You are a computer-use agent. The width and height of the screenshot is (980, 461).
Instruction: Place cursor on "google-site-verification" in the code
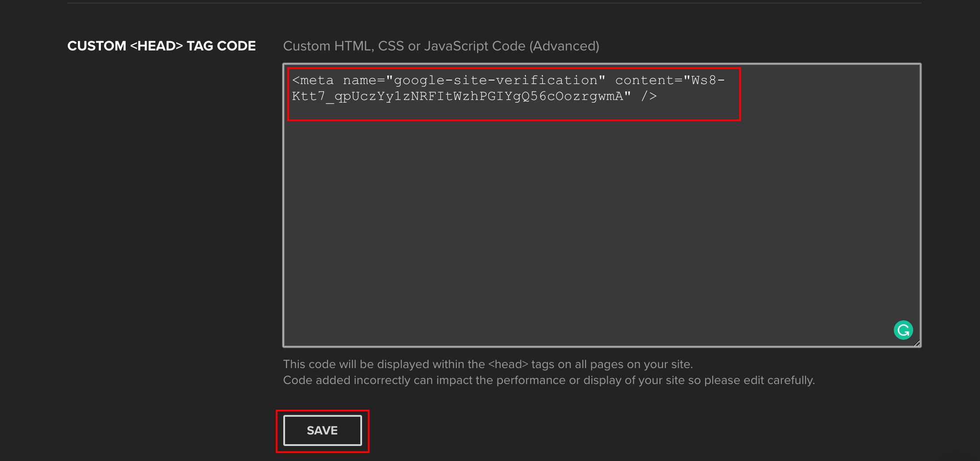496,81
